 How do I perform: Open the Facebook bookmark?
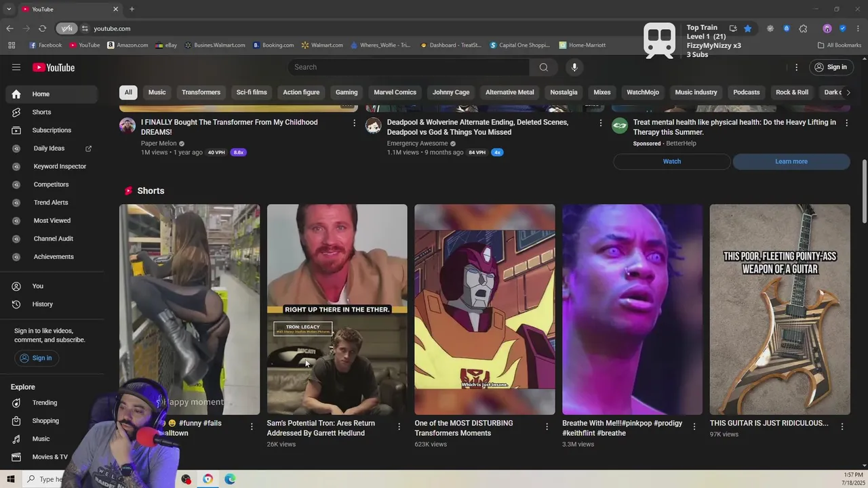pyautogui.click(x=45, y=45)
